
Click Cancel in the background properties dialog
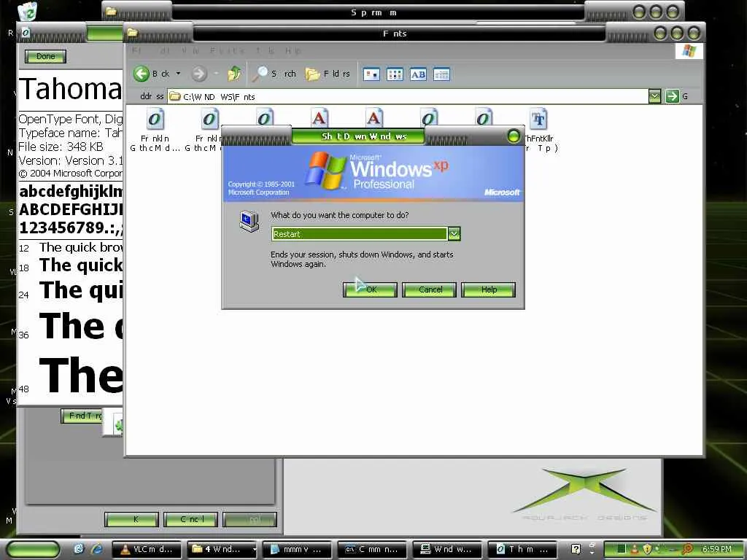[190, 519]
